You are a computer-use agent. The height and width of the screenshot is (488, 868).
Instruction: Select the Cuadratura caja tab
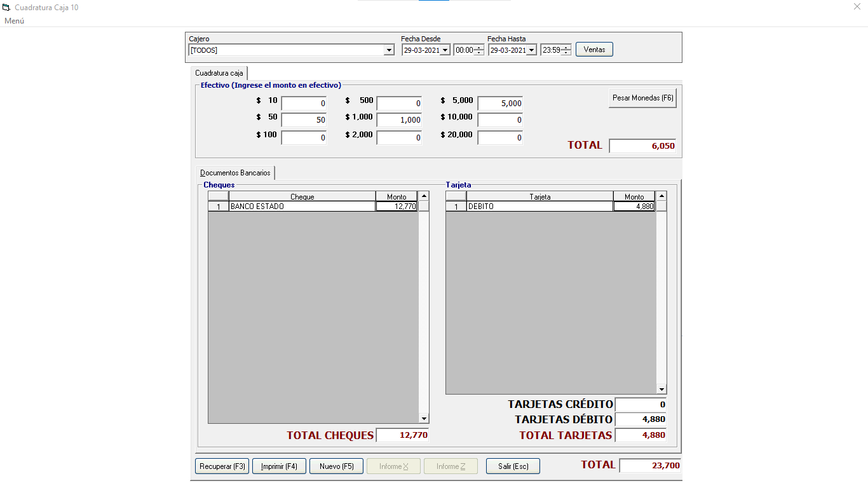click(219, 73)
